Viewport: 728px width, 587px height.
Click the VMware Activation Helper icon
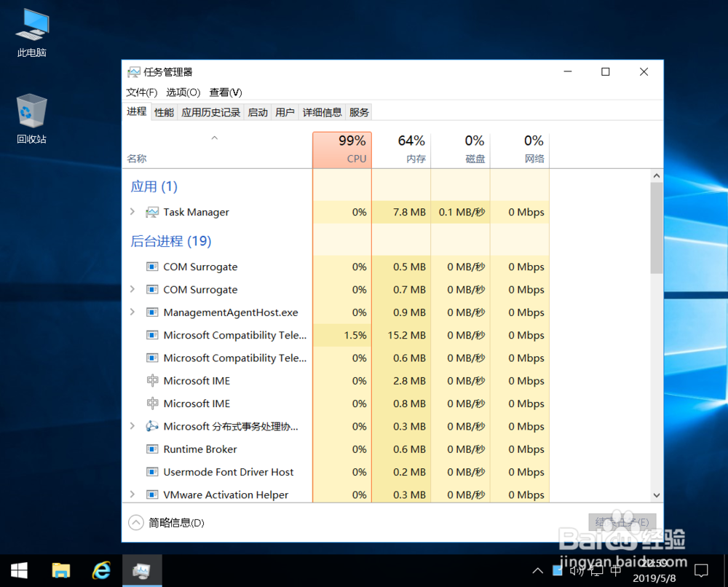click(x=152, y=495)
